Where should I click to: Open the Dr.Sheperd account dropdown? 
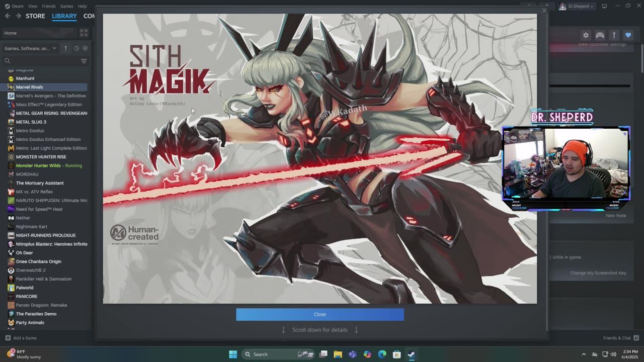(581, 6)
